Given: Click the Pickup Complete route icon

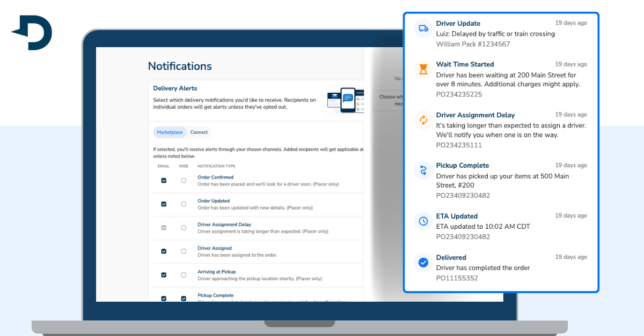Looking at the screenshot, I should point(423,170).
